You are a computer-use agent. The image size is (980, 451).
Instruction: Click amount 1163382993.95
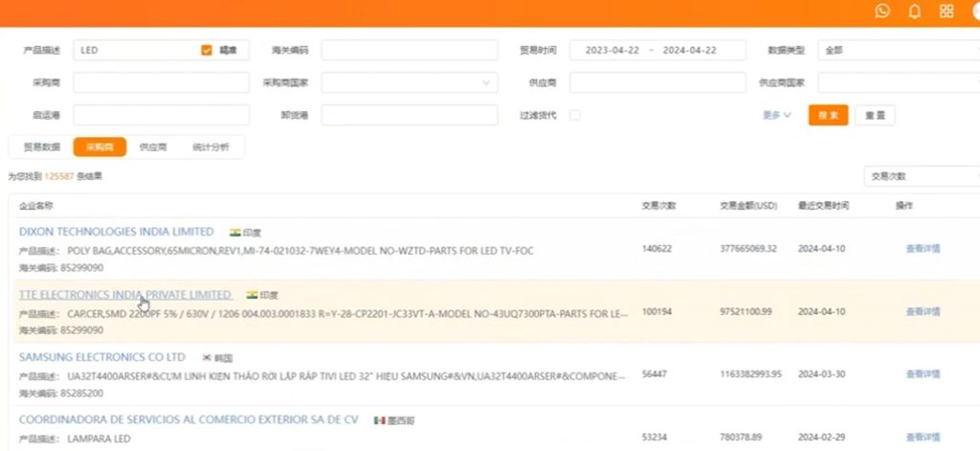click(750, 374)
